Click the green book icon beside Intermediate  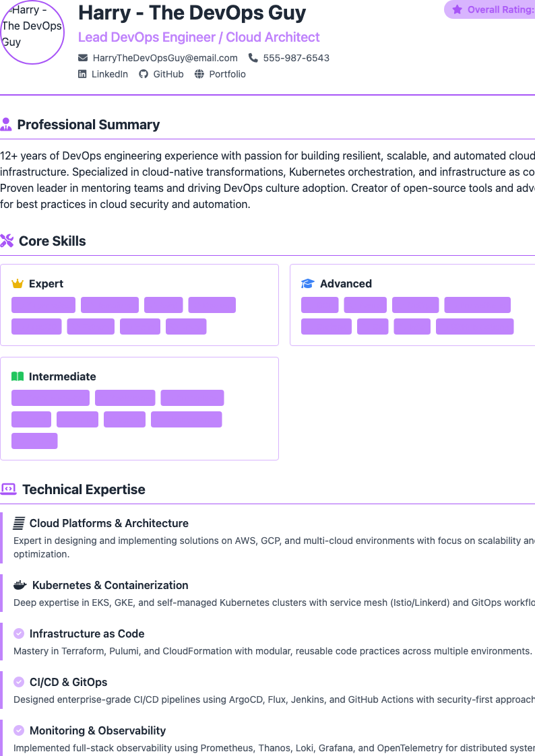pyautogui.click(x=18, y=376)
